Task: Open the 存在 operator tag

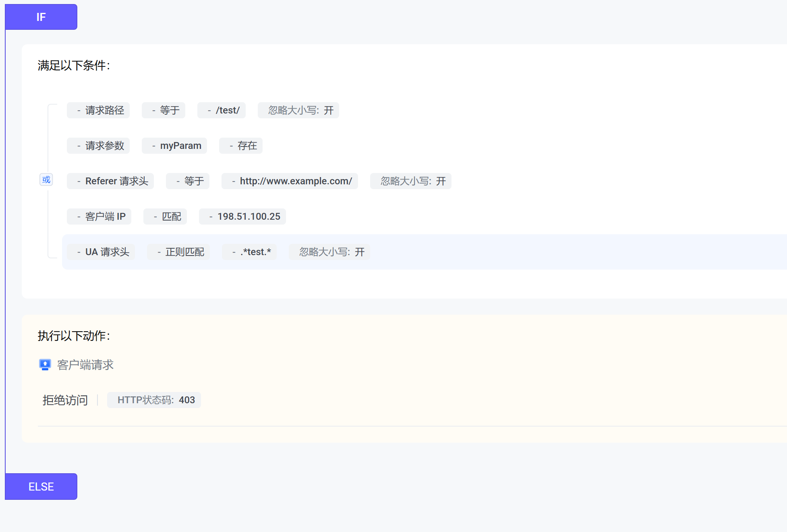Action: [241, 146]
